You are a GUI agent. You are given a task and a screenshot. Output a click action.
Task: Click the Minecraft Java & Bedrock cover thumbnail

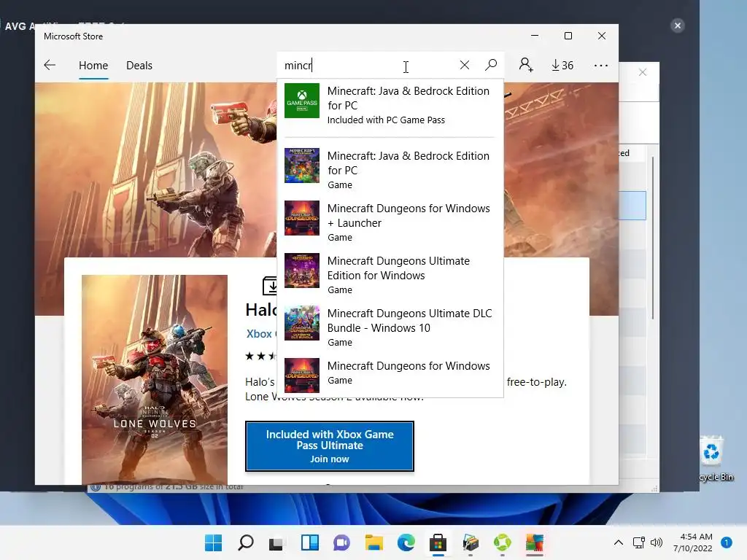pyautogui.click(x=302, y=166)
